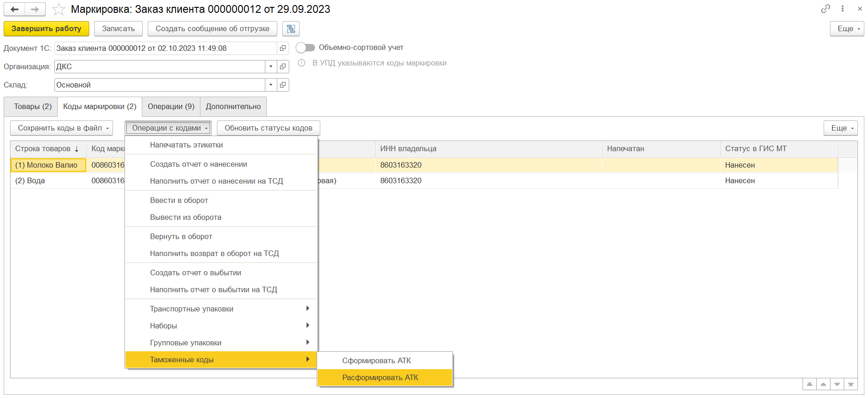
Task: Toggle Объемно-сортовой учет switch
Action: click(305, 48)
